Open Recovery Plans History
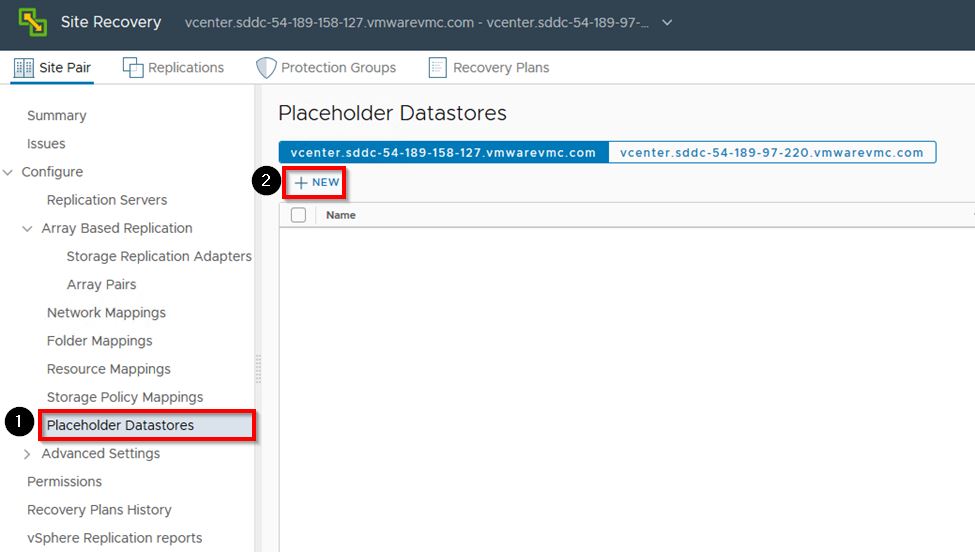 [x=99, y=510]
